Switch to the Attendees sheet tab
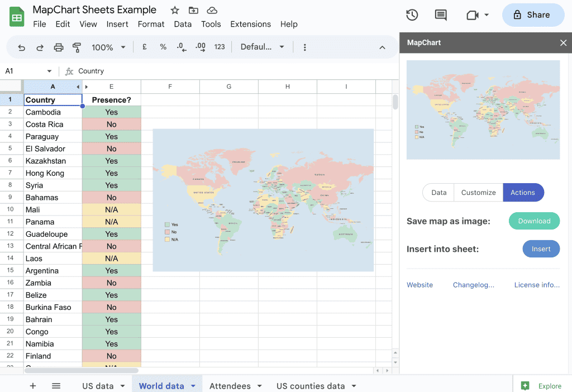This screenshot has height=392, width=572. click(x=230, y=386)
